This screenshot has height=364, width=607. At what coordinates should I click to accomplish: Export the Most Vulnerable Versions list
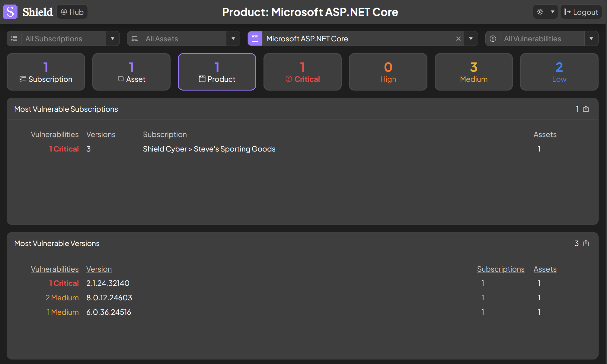[586, 243]
